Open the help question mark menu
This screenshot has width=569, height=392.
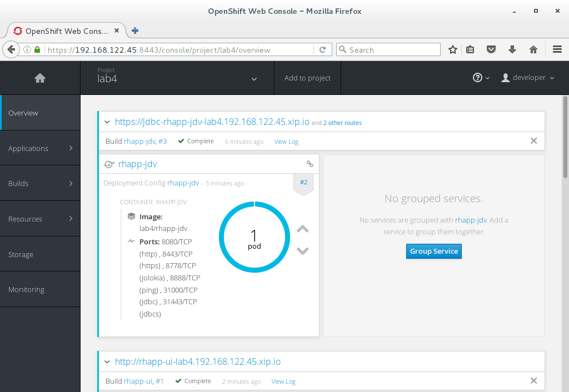coord(481,78)
